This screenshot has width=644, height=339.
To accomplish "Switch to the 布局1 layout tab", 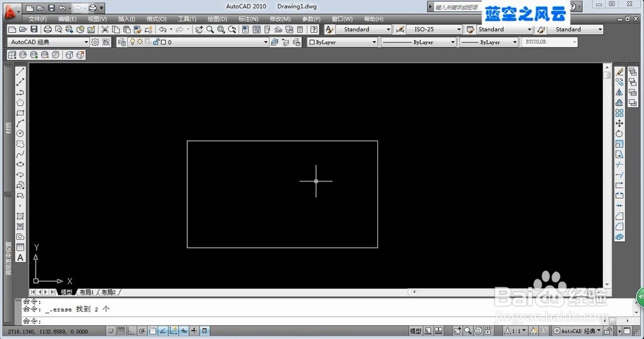I will click(x=87, y=292).
